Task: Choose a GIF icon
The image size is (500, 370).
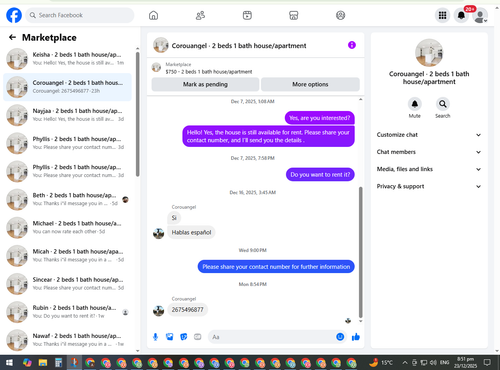Action: (x=198, y=337)
